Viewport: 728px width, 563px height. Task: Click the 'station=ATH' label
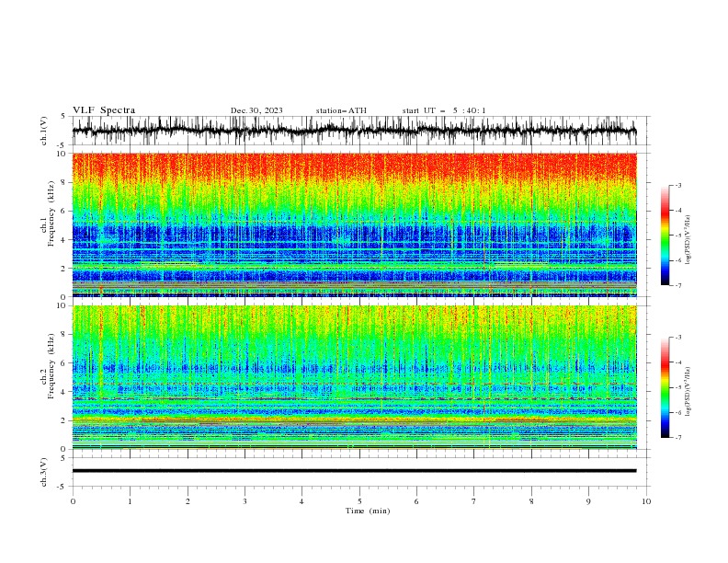(341, 110)
